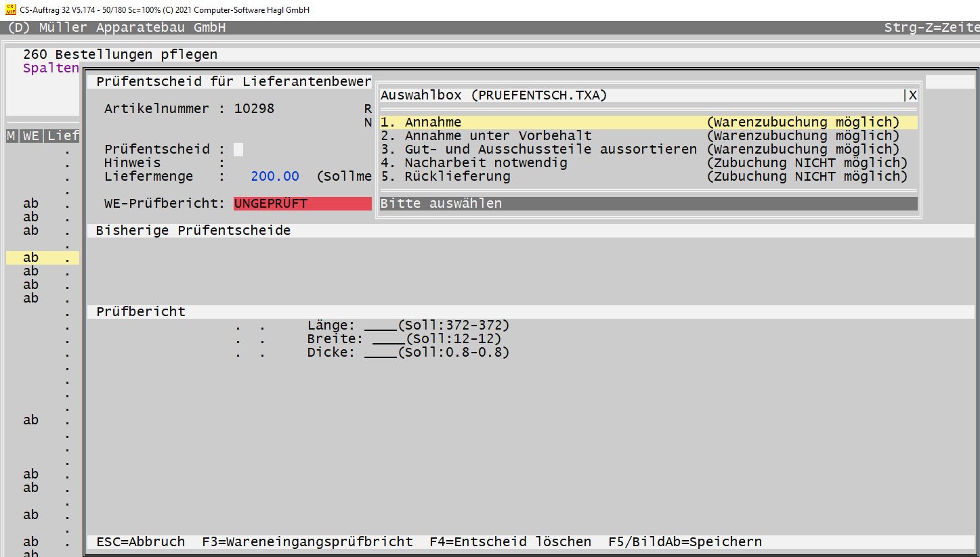The image size is (980, 557).
Task: Click the Dicke measurement input field
Action: click(x=380, y=353)
